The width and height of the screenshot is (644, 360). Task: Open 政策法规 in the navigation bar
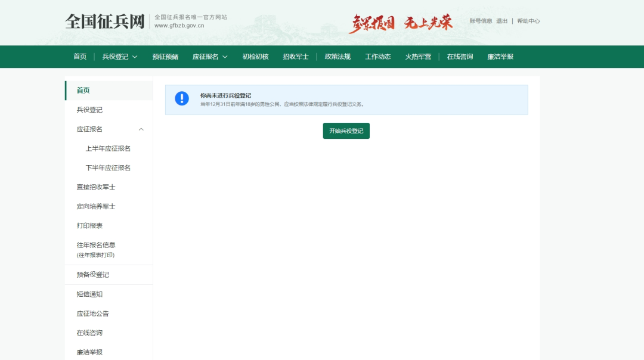(338, 57)
